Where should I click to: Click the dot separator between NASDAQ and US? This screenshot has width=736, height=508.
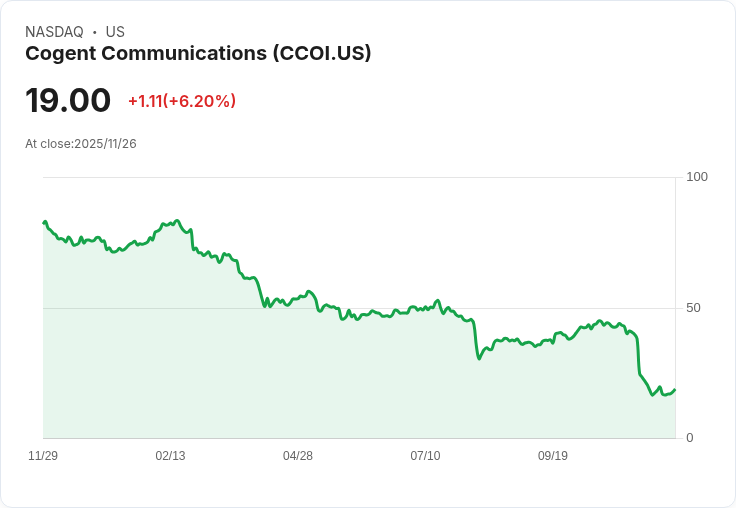[x=94, y=32]
